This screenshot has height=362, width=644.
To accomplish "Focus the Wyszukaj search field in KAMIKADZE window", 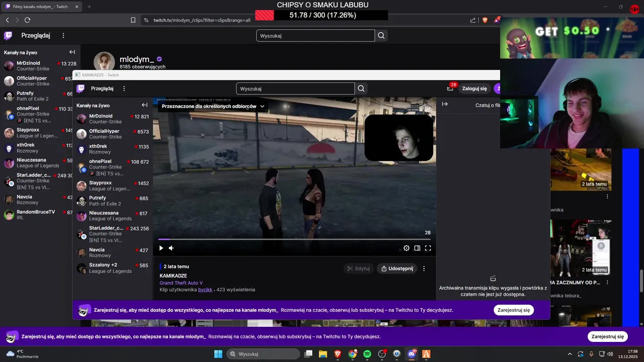I will [x=295, y=88].
